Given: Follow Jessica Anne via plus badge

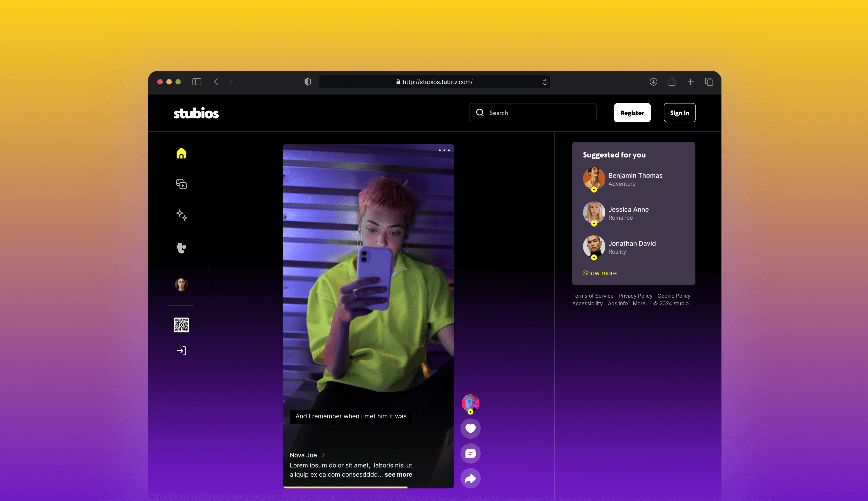Looking at the screenshot, I should pos(594,224).
